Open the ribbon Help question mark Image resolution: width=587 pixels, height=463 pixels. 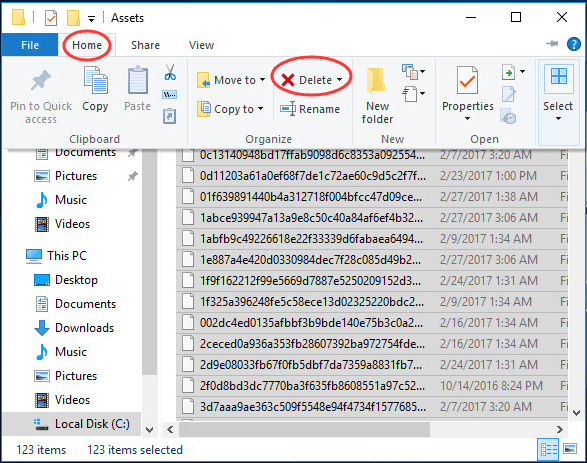pyautogui.click(x=574, y=44)
